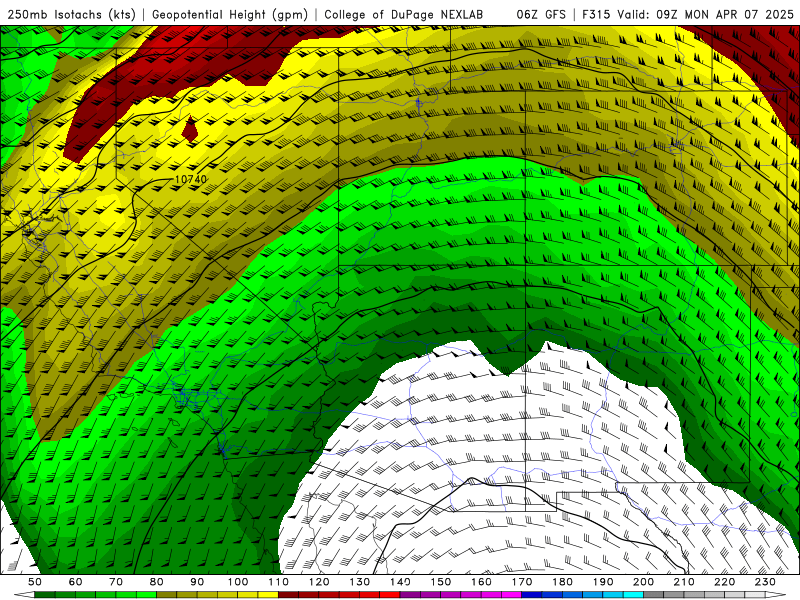Click the 220 value on the legend
Viewport: 800px width, 600px height.
click(x=725, y=582)
